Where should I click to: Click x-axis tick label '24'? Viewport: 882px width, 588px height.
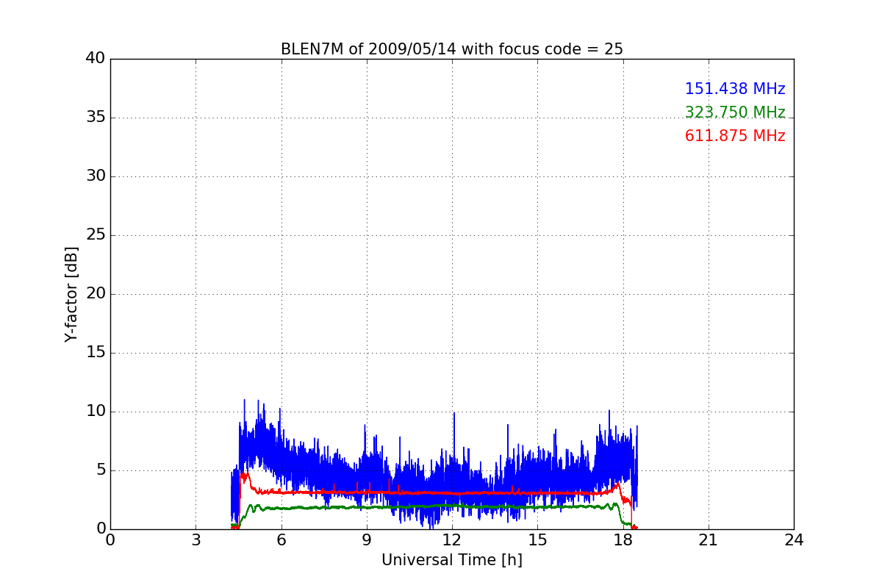[x=794, y=540]
